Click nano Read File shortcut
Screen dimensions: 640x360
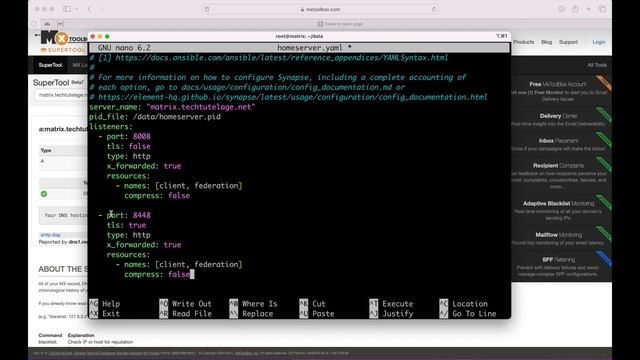[186, 313]
